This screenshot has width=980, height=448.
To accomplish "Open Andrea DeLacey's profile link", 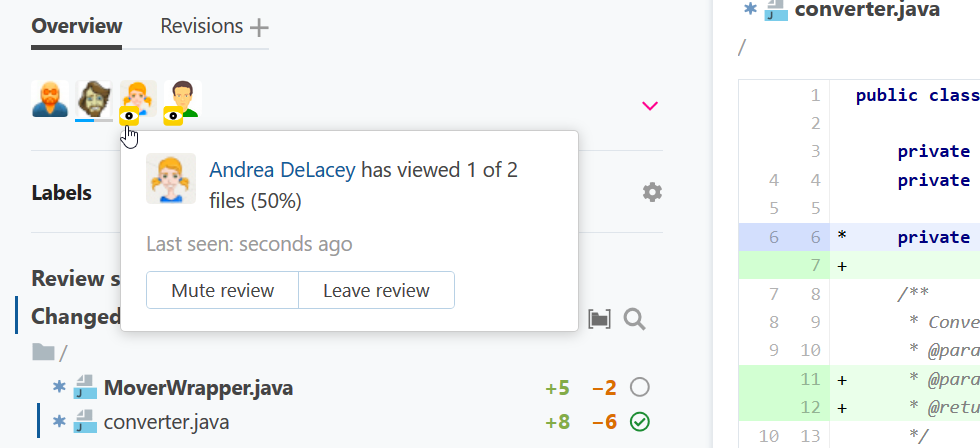I will click(282, 170).
